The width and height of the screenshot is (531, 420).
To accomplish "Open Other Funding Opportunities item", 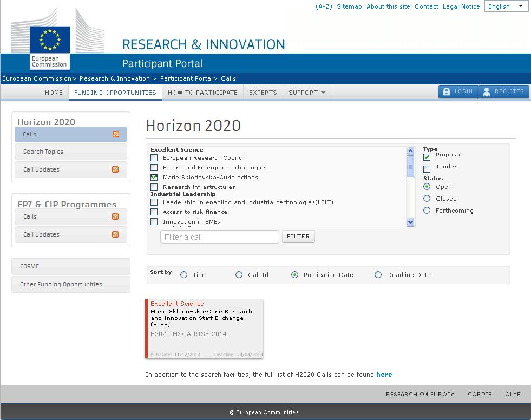I will [71, 284].
